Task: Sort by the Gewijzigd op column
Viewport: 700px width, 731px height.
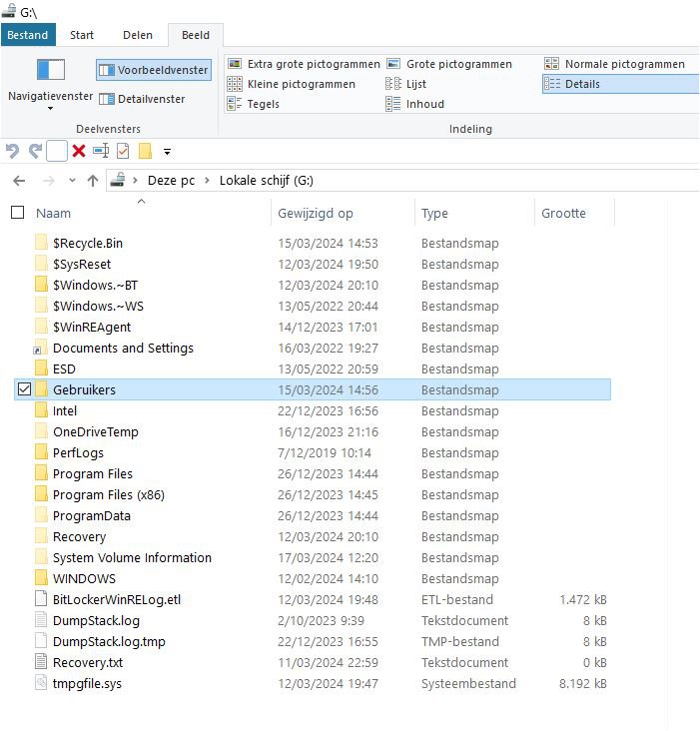Action: [315, 213]
